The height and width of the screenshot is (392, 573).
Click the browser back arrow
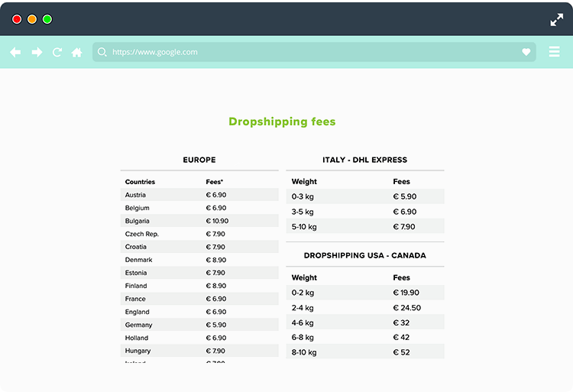15,52
